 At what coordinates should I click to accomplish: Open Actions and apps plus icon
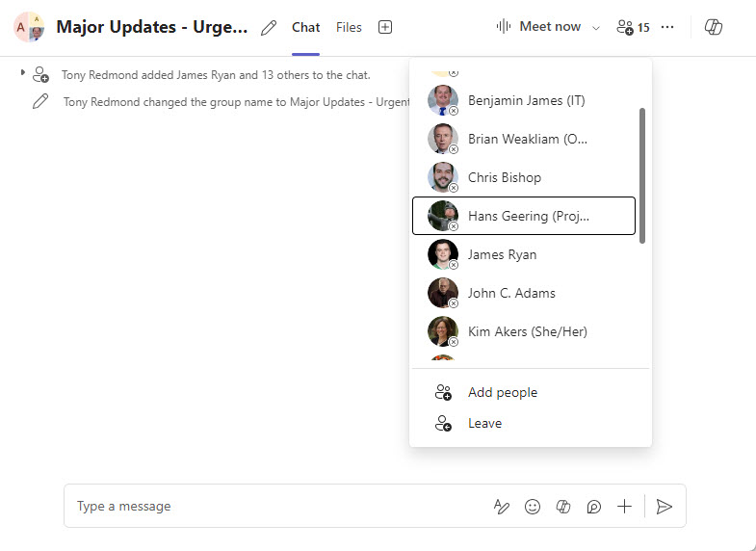[624, 507]
